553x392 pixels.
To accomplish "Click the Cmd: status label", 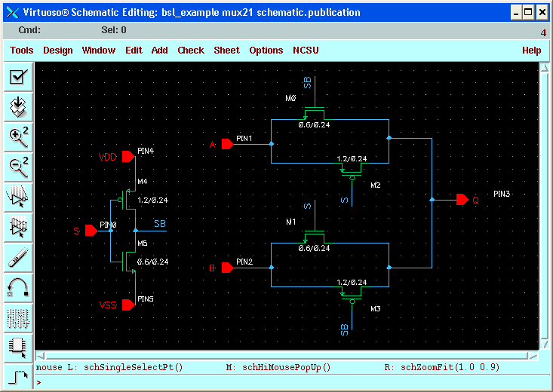I will [29, 30].
